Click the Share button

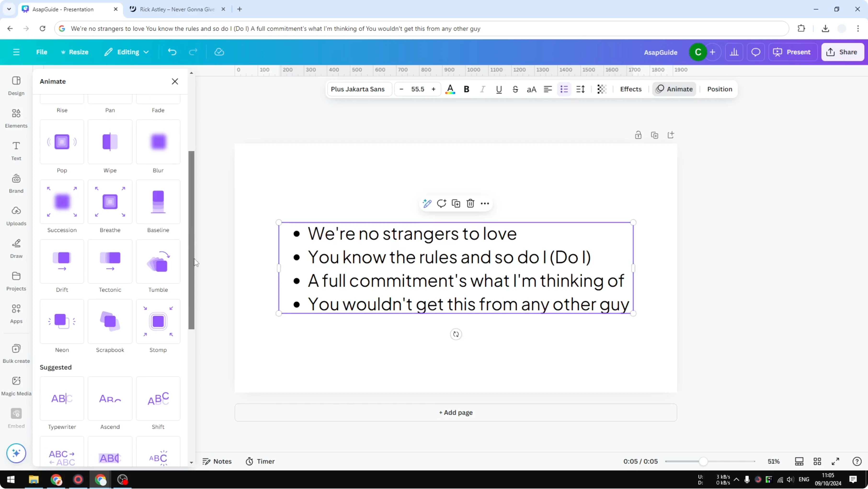click(843, 52)
